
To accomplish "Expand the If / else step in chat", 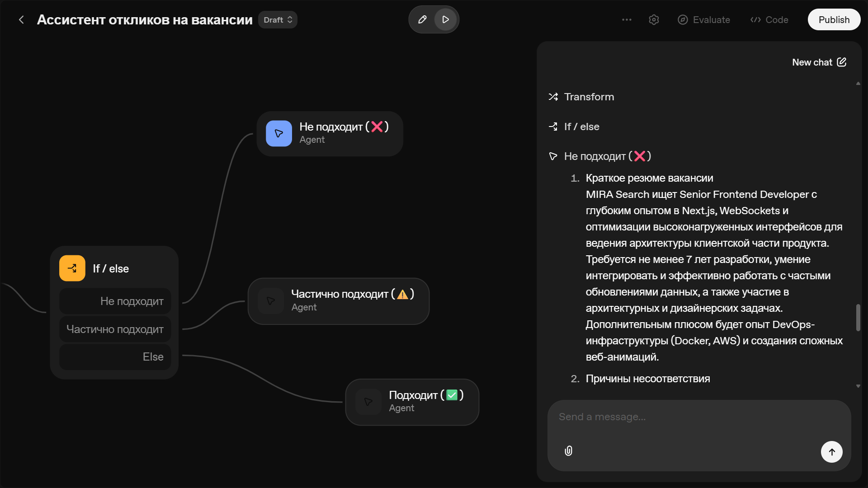I will coord(581,127).
